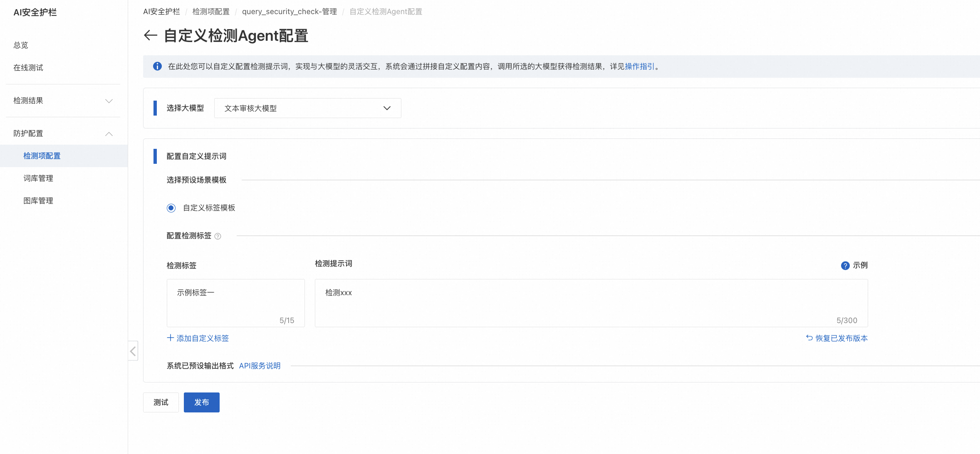Screen dimensions: 980x454
Task: Click the 检测提示词 text area
Action: [591, 303]
